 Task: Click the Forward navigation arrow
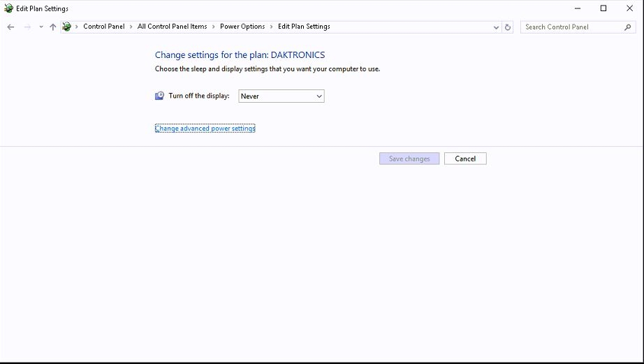point(27,27)
